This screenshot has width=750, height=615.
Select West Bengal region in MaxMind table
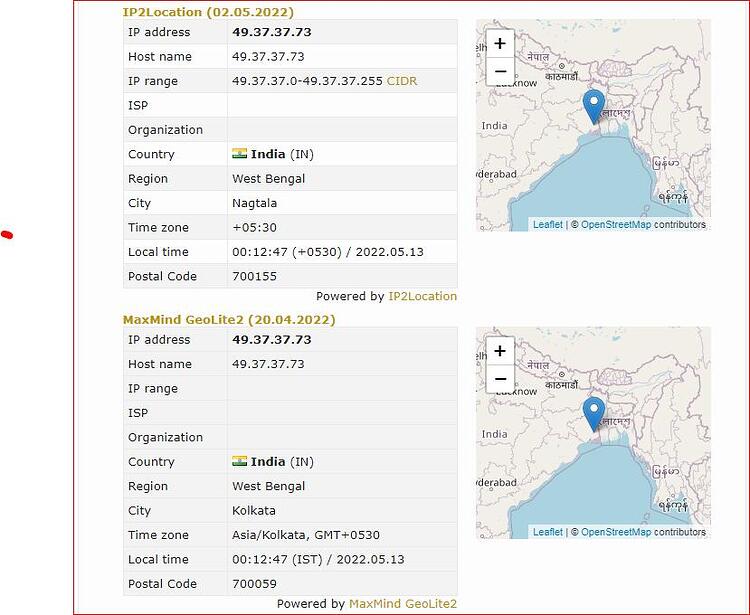[268, 486]
